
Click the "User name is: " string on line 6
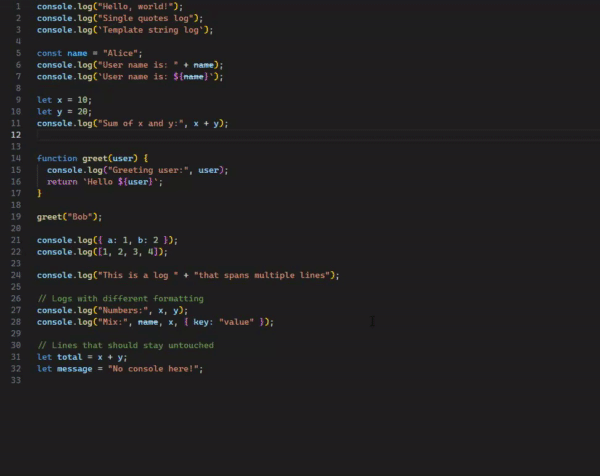pos(138,65)
